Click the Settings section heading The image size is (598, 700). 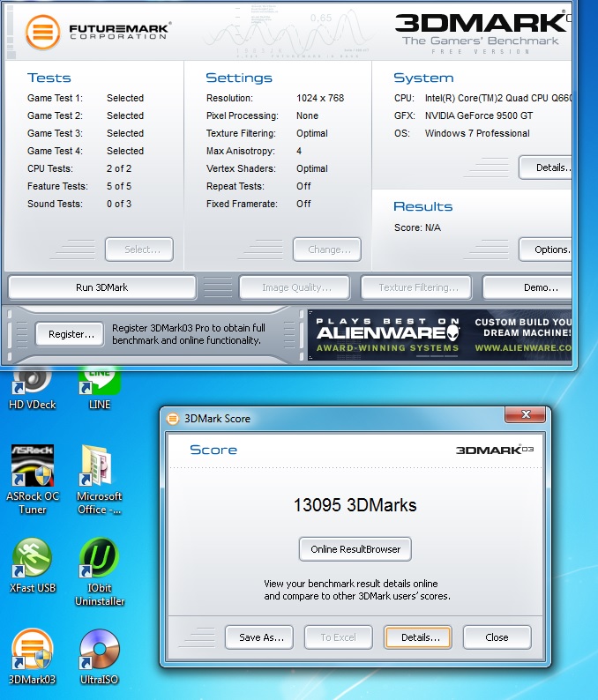239,78
